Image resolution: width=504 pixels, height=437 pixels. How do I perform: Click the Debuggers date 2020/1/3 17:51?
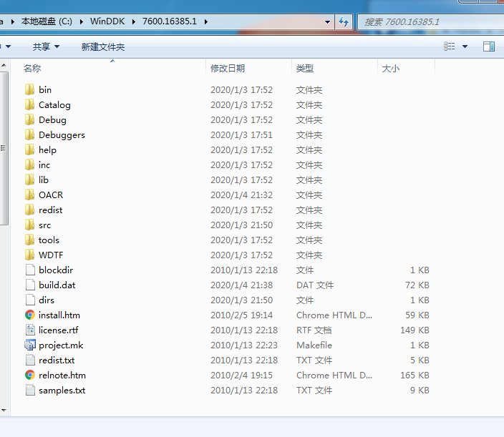point(241,135)
